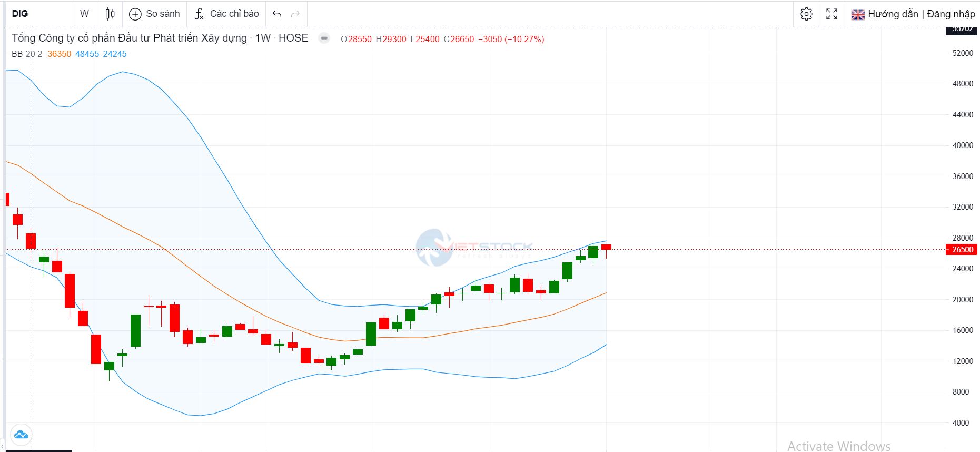Click the So sánh compare button
Screen dimensions: 980x452
tap(155, 14)
